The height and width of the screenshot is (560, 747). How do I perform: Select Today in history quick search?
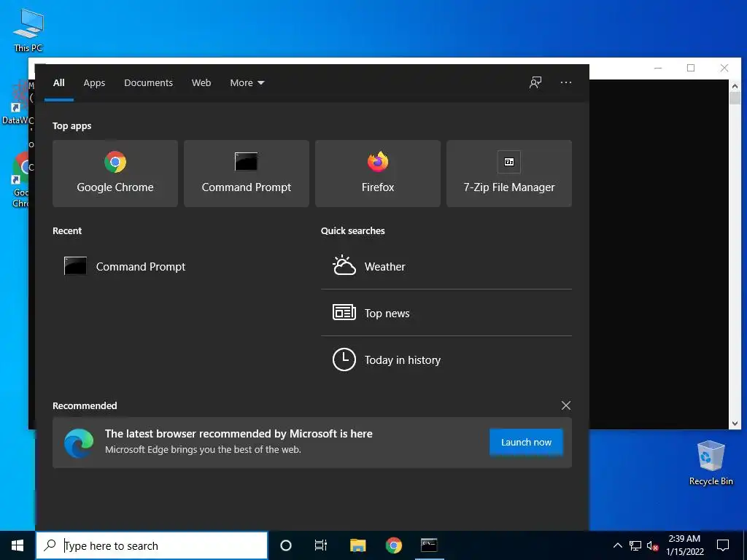(446, 359)
